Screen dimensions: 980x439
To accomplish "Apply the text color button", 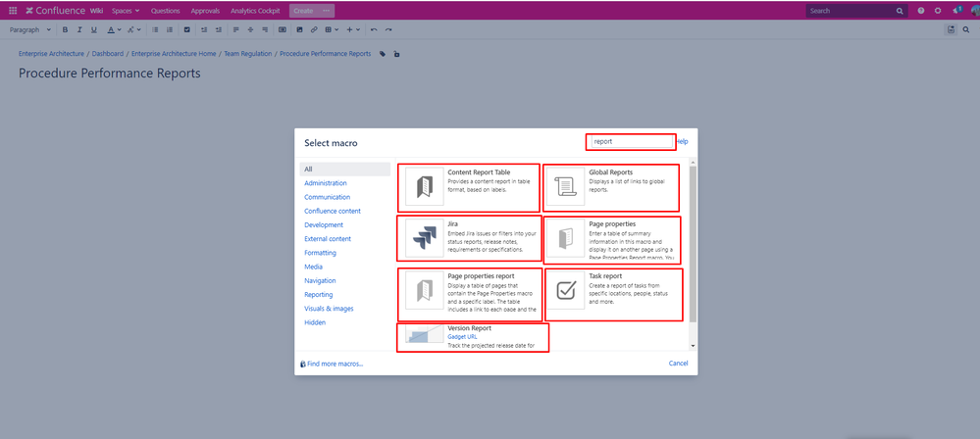I will pyautogui.click(x=111, y=29).
